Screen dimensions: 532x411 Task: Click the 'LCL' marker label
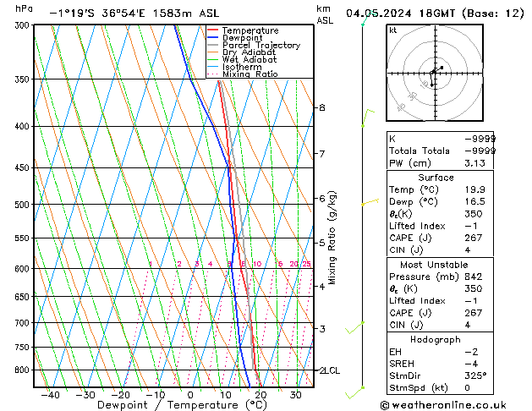tap(332, 370)
